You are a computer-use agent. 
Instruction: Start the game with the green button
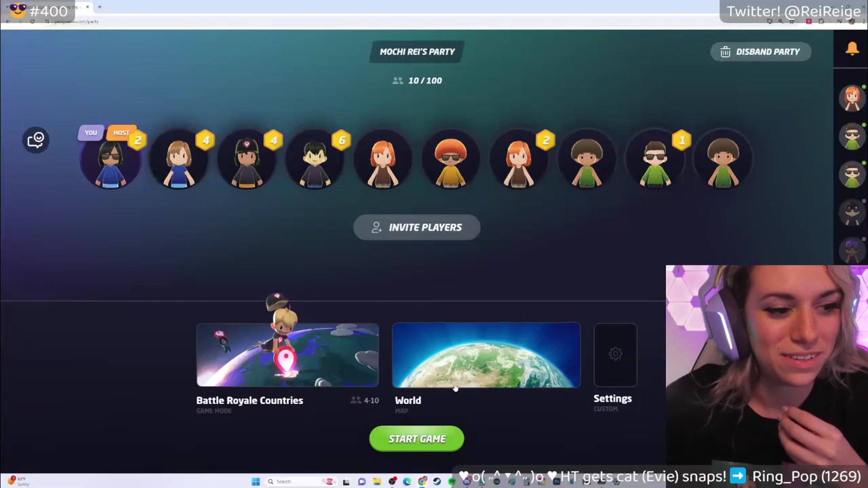pos(416,439)
